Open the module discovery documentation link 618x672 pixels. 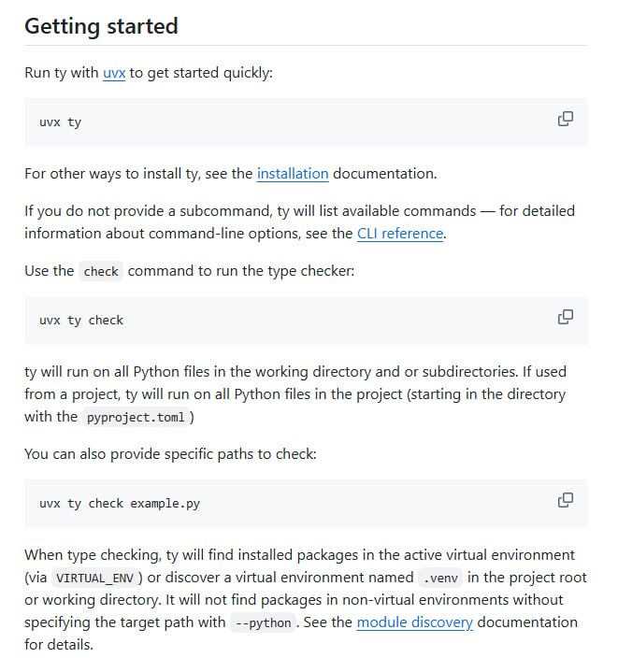415,622
